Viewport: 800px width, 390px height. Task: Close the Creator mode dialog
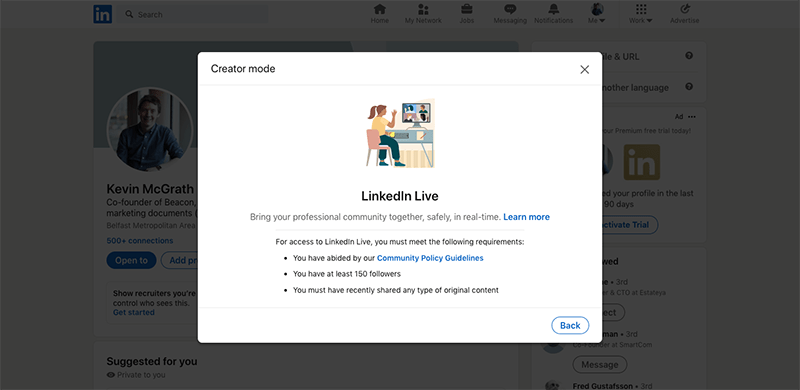click(585, 69)
